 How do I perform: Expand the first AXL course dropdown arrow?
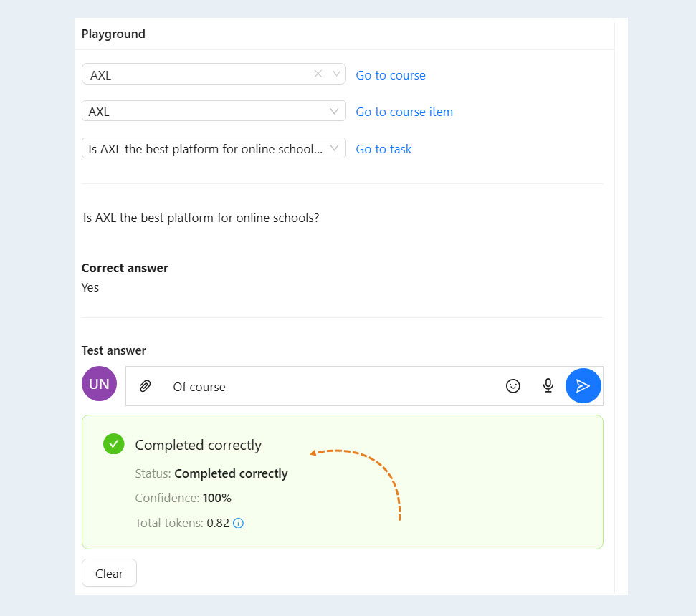(336, 74)
